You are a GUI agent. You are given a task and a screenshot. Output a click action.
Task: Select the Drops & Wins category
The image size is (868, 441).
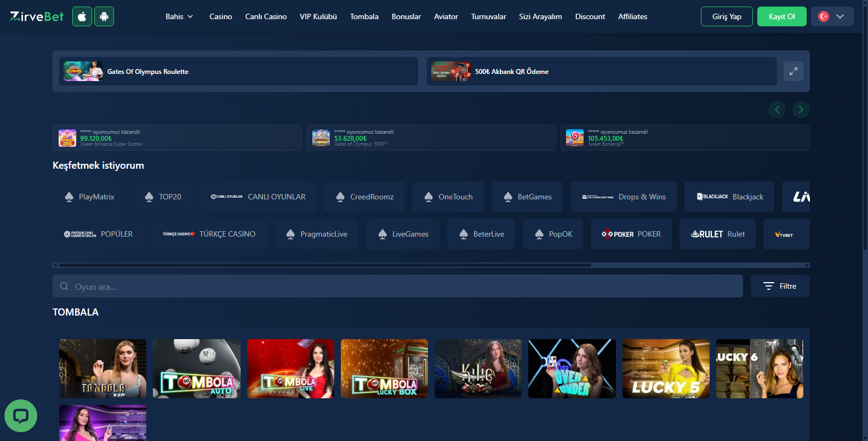624,197
